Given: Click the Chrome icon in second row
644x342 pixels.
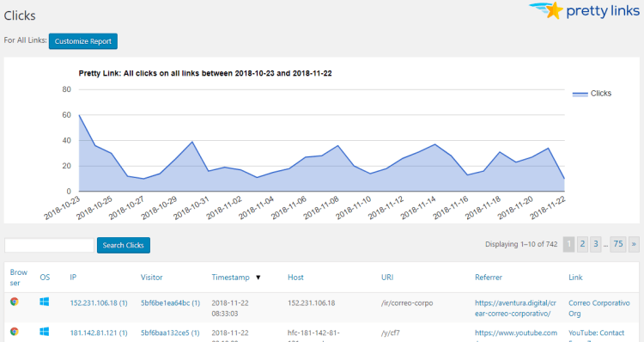Looking at the screenshot, I should tap(15, 332).
